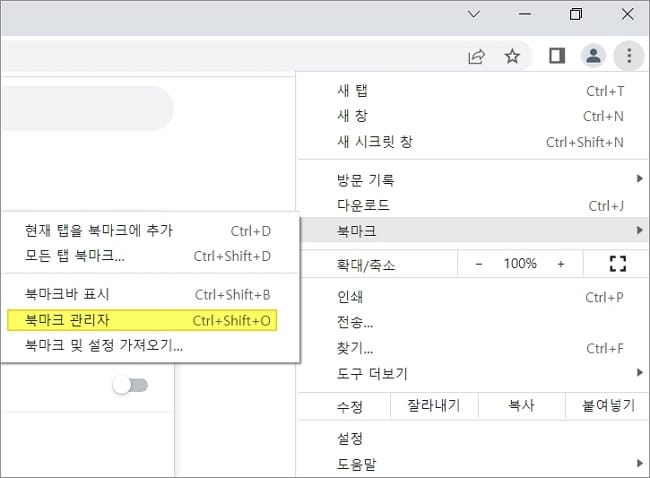The image size is (650, 478).
Task: Click the 잘라내기 button
Action: click(434, 405)
